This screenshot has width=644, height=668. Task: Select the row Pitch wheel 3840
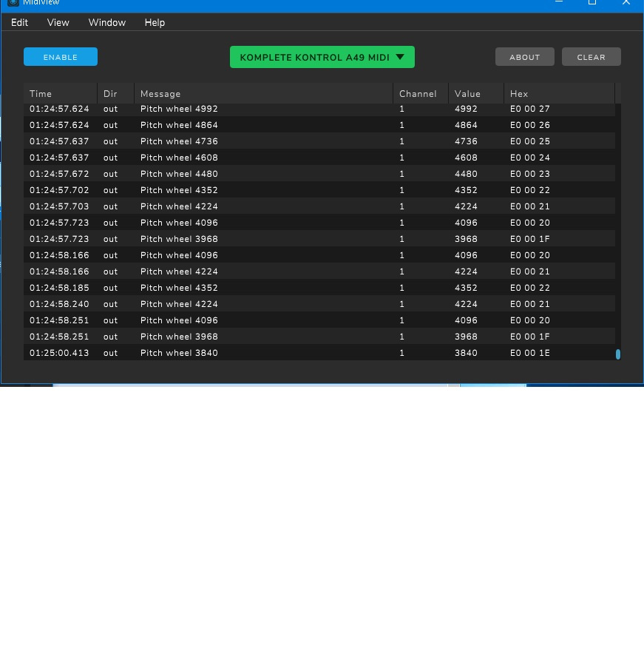[319, 353]
